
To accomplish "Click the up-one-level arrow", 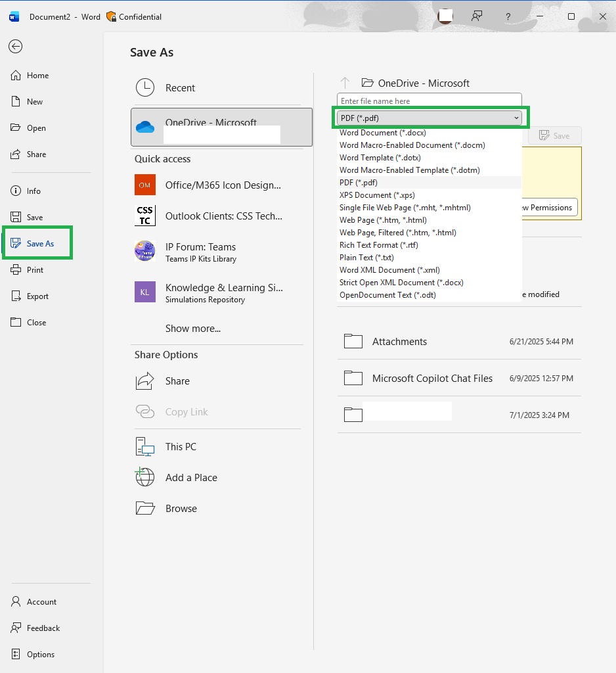I will pyautogui.click(x=345, y=83).
